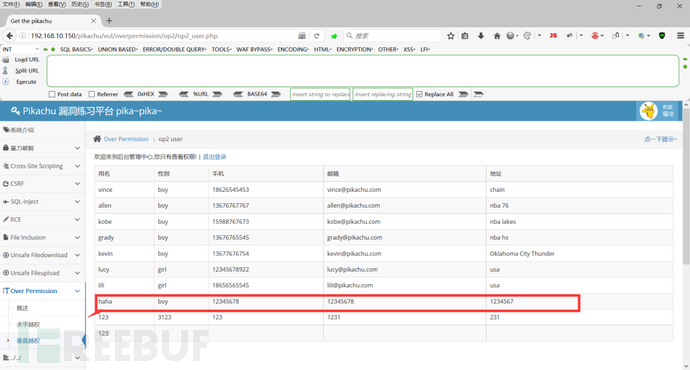Click the green puzzle addon icon
This screenshot has width=690, height=370.
click(x=334, y=36)
